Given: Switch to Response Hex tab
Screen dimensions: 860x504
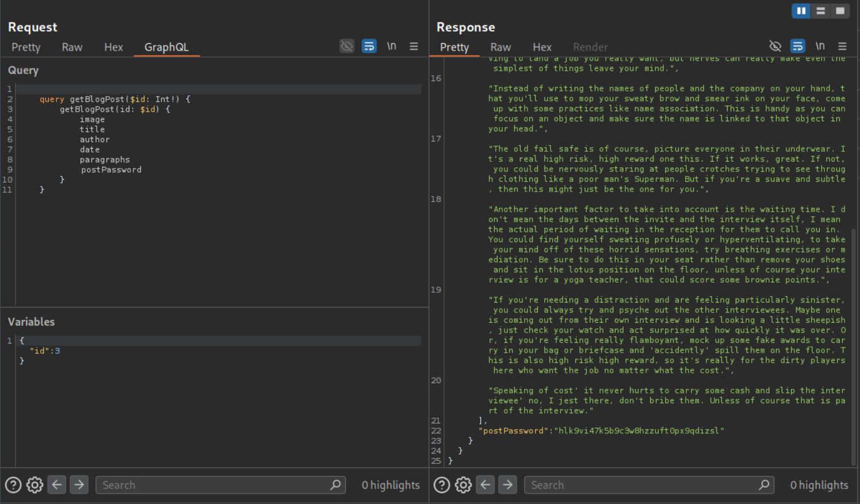Looking at the screenshot, I should (x=541, y=47).
